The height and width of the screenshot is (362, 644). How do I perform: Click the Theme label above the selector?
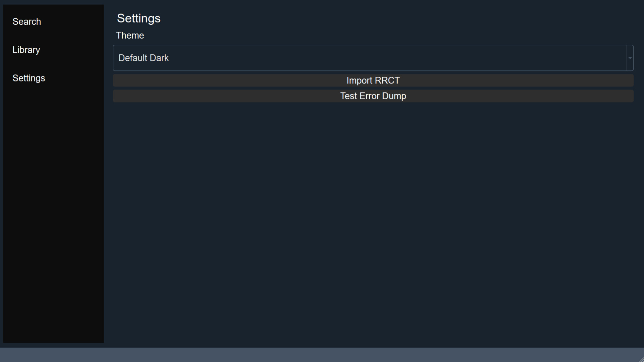coord(130,35)
